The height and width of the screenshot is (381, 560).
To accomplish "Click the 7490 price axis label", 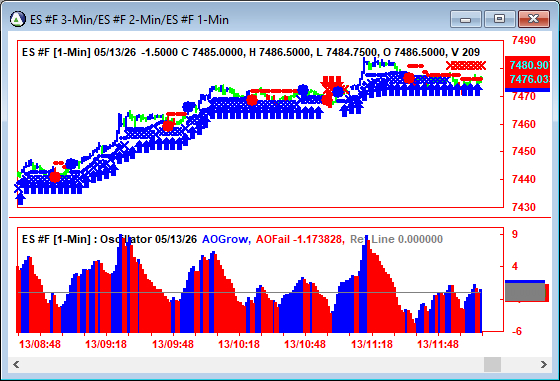I will [524, 40].
